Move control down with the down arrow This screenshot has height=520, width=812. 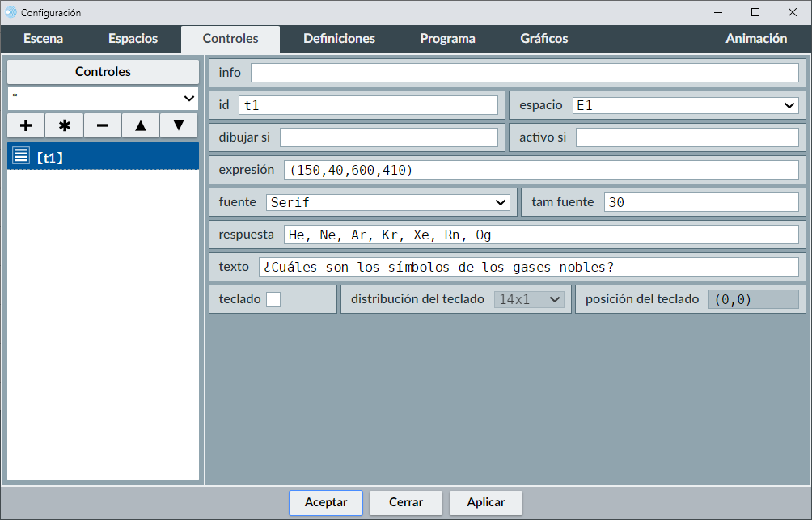click(179, 125)
